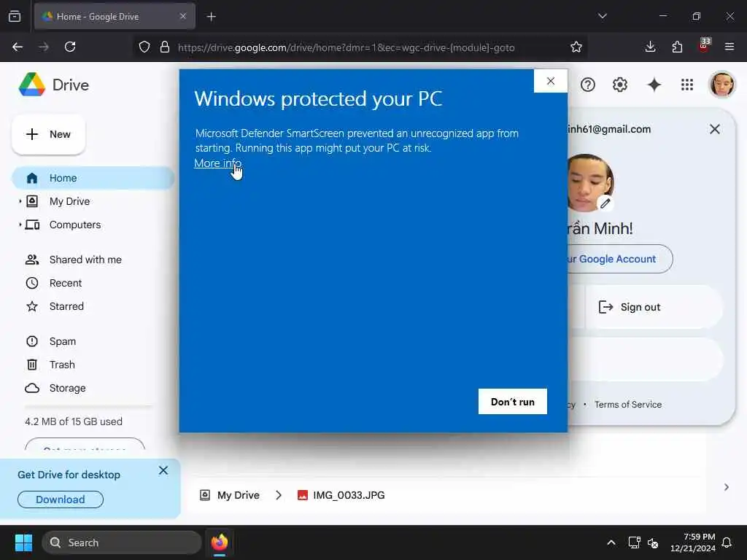Open the Drive help question-mark icon
Viewport: 747px width, 560px height.
[587, 85]
